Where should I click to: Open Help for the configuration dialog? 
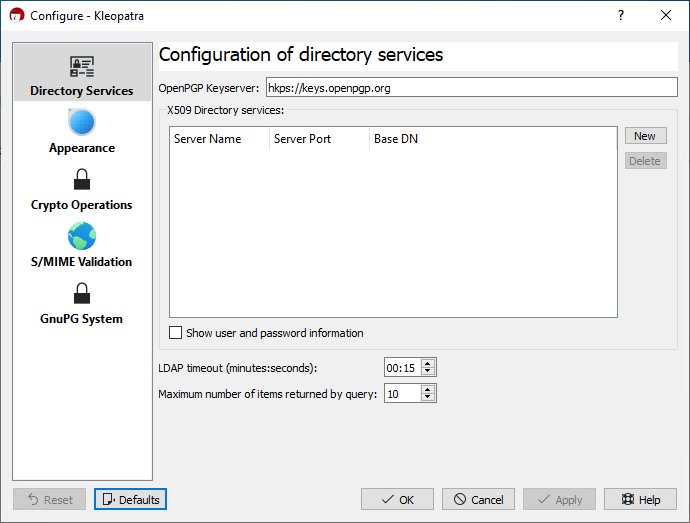click(x=640, y=499)
